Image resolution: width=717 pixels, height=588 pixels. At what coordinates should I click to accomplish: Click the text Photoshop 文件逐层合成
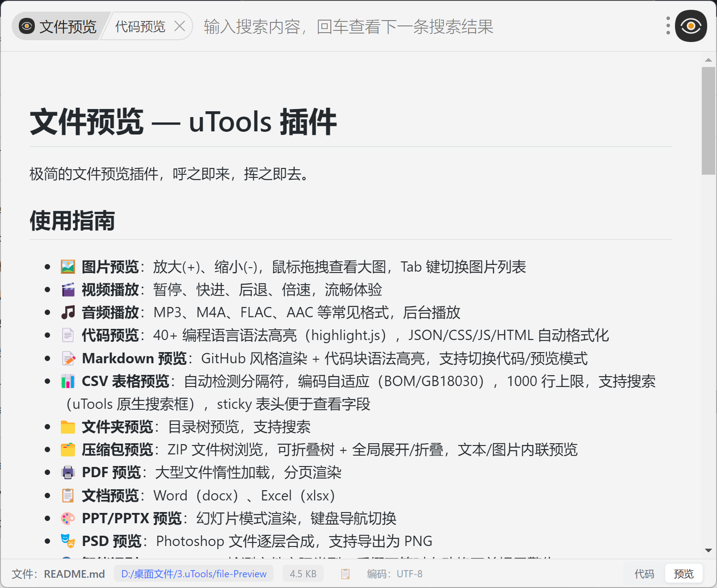(x=235, y=541)
